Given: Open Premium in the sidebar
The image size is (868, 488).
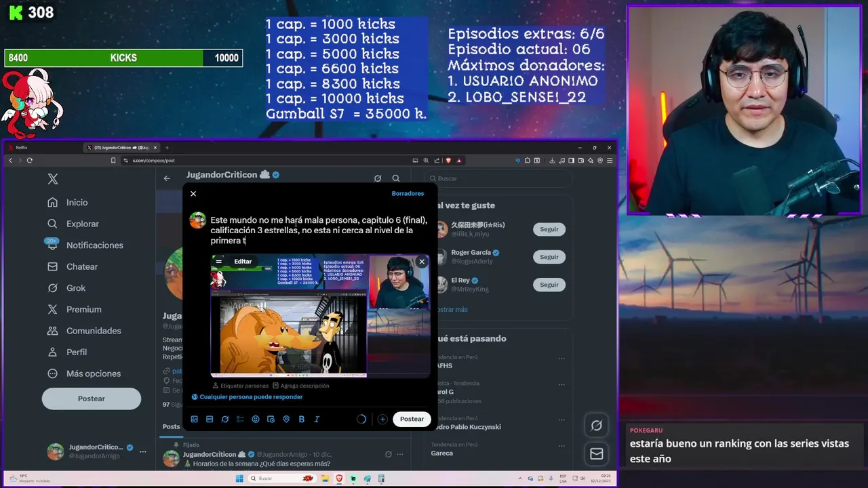Looking at the screenshot, I should 75,310.
